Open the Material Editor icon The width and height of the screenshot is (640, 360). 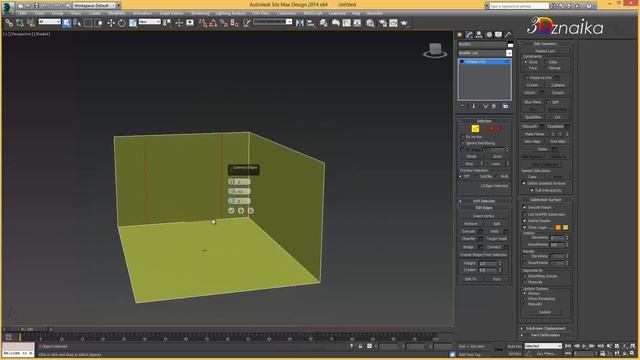coord(370,23)
